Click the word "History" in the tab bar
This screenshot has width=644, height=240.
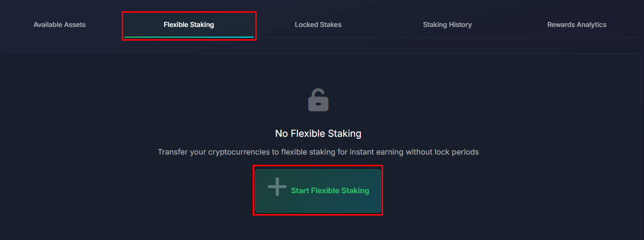[459, 24]
